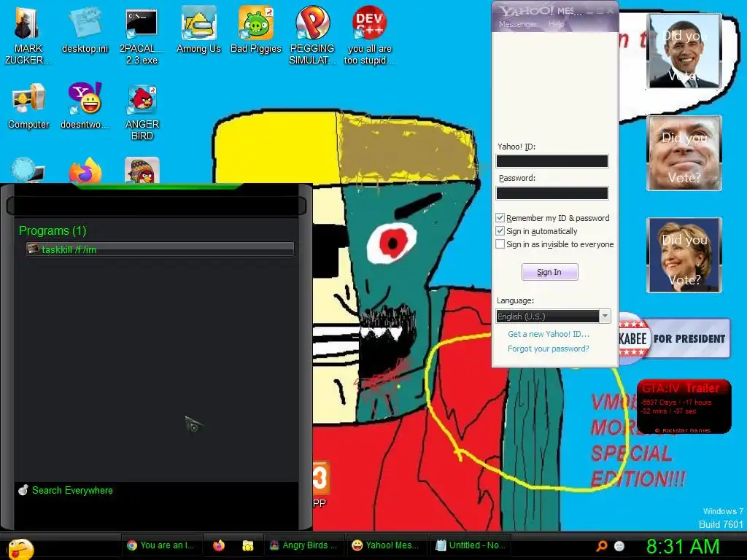Click the 8:31 AM taskbar clock
This screenshot has height=560, width=747.
683,546
